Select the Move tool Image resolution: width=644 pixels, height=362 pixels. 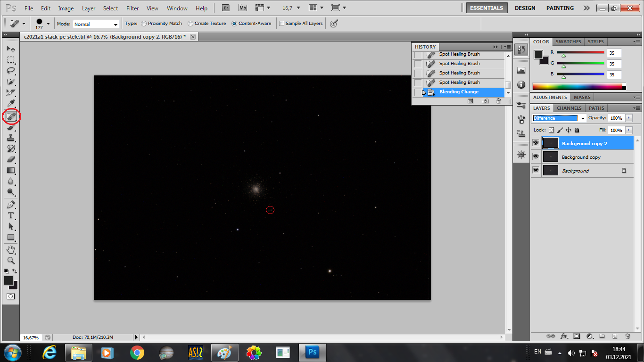coord(10,49)
